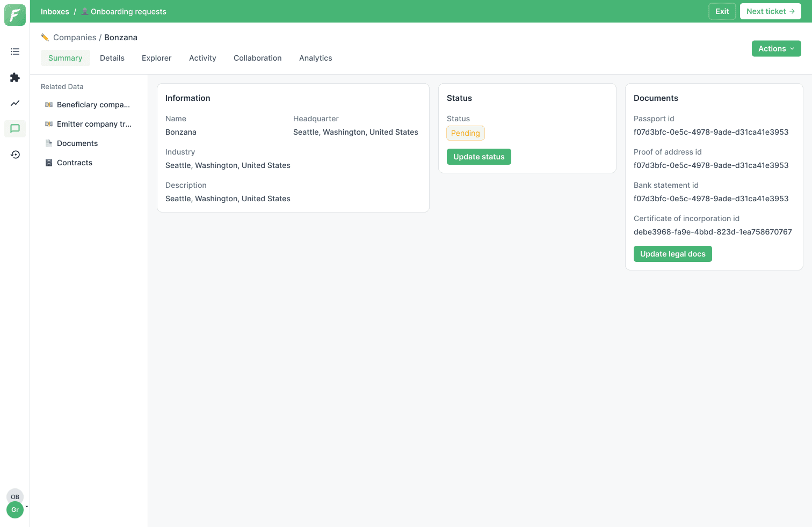Image resolution: width=812 pixels, height=527 pixels.
Task: Switch to the Summary tab
Action: click(x=66, y=58)
